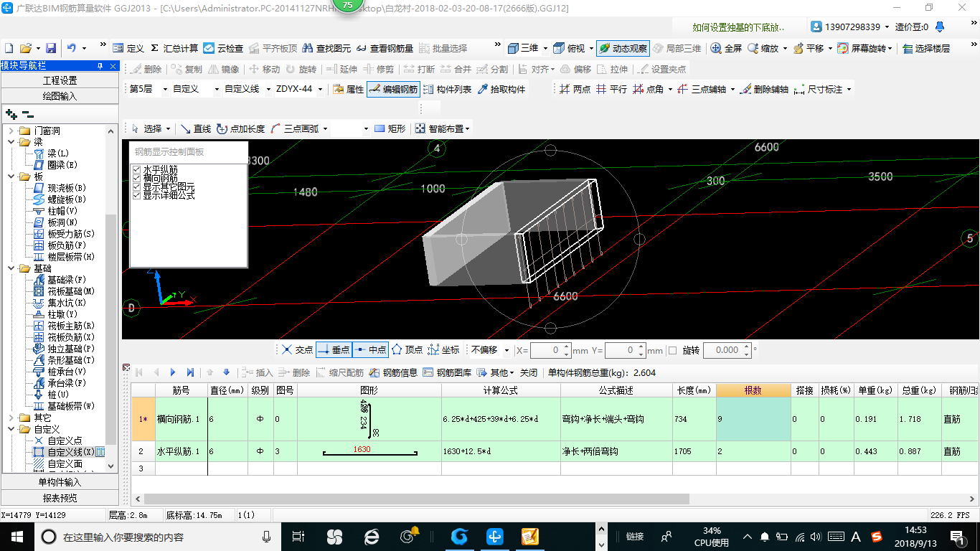Viewport: 980px width, 551px height.
Task: Click 属性 properties button
Action: [349, 90]
